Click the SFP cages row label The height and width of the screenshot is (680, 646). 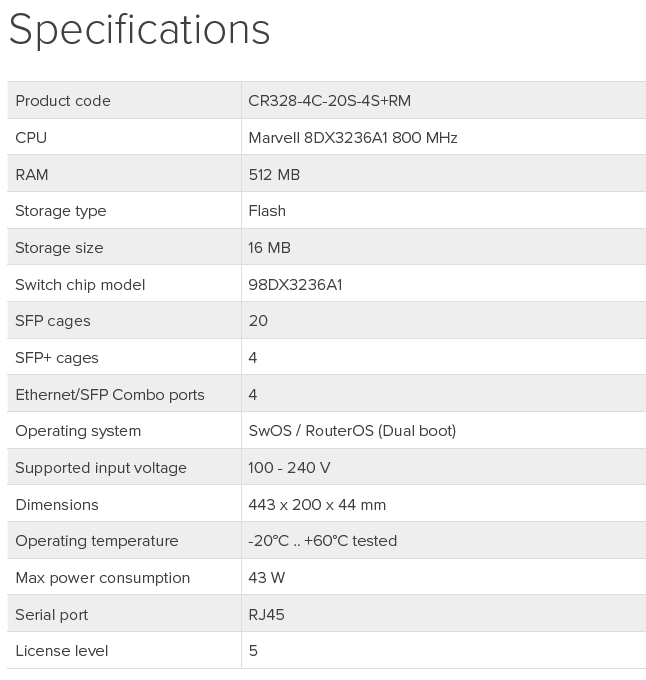point(53,321)
